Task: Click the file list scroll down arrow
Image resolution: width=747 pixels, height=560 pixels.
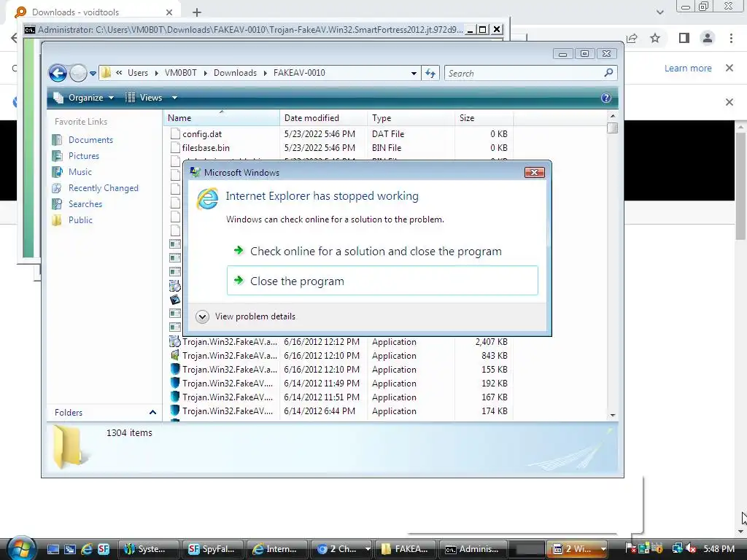Action: (613, 415)
